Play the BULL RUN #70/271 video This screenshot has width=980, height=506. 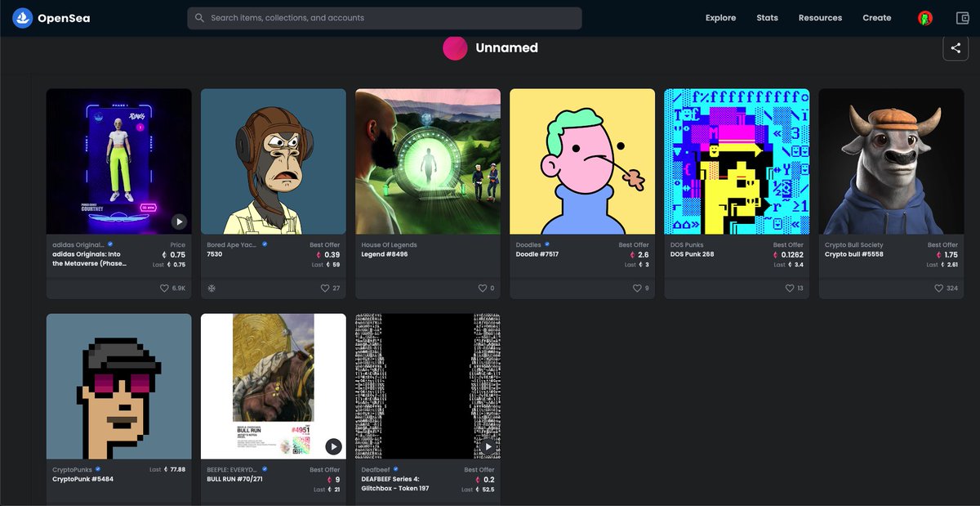(x=333, y=446)
